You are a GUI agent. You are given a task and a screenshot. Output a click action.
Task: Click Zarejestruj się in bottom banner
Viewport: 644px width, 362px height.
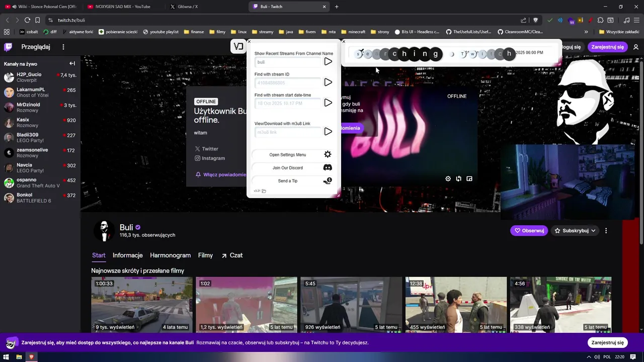pos(607,342)
